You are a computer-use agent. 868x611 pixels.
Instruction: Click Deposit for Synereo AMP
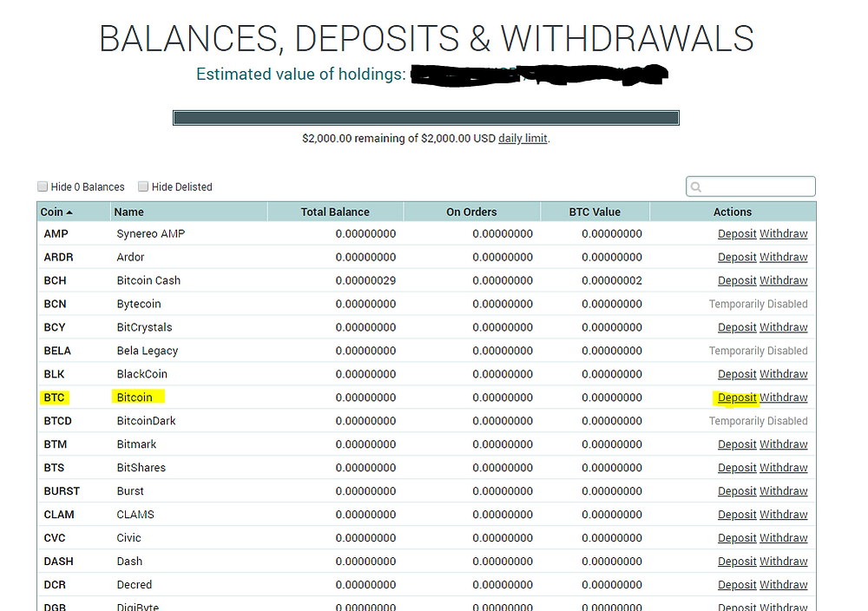point(737,233)
